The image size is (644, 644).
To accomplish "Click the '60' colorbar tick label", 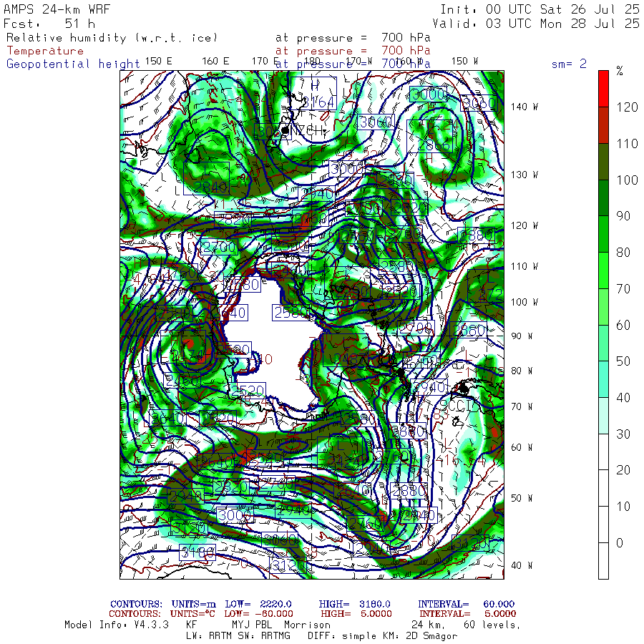I will click(623, 325).
